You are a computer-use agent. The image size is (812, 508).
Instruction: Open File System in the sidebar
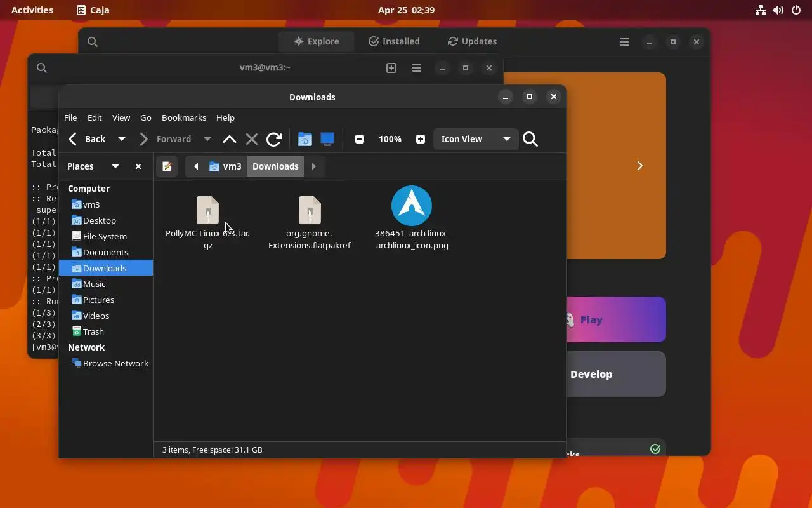(106, 236)
